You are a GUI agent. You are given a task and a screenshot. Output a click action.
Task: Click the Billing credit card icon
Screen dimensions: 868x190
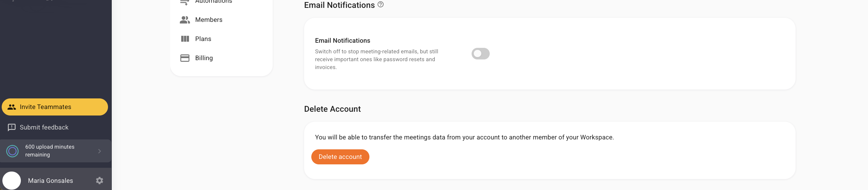185,58
